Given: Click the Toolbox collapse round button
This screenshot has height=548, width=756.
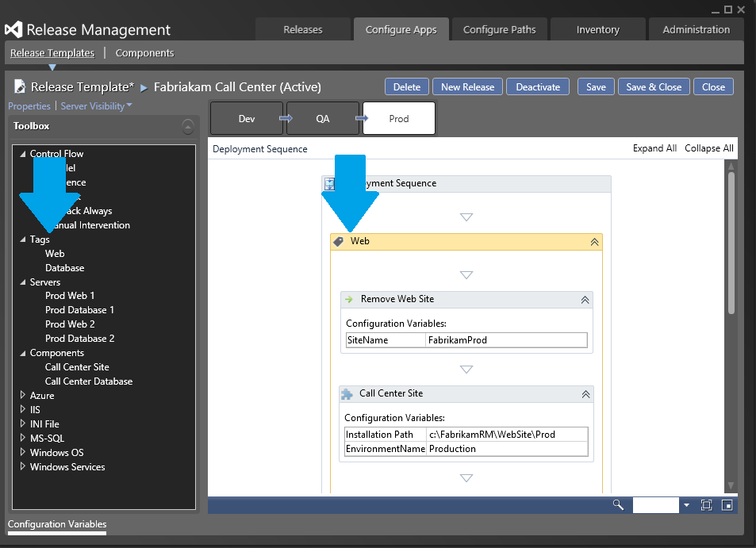Looking at the screenshot, I should tap(187, 126).
